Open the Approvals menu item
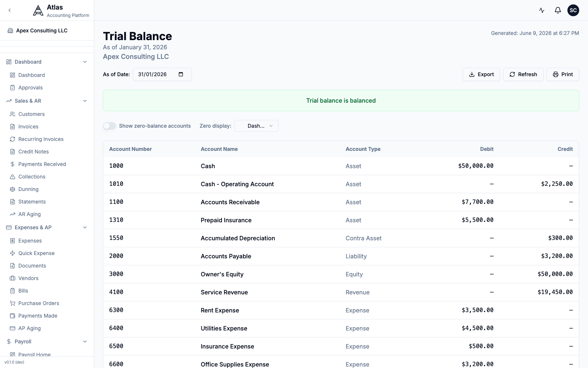The height and width of the screenshot is (368, 588). pyautogui.click(x=47, y=88)
